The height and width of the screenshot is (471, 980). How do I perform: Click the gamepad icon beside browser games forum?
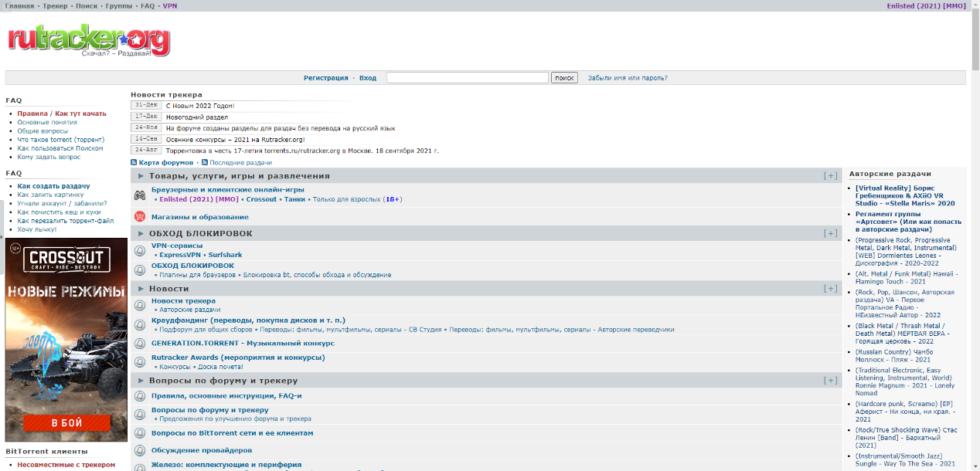coord(140,195)
